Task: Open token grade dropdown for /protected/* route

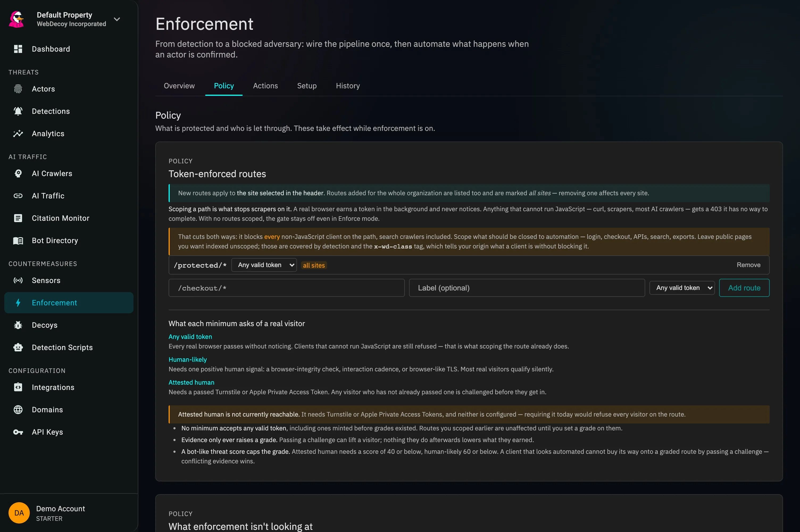Action: pyautogui.click(x=264, y=265)
